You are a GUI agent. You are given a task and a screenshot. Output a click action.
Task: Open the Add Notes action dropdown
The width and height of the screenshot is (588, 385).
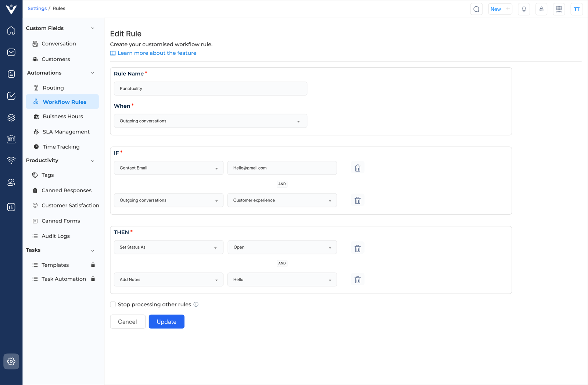point(168,280)
